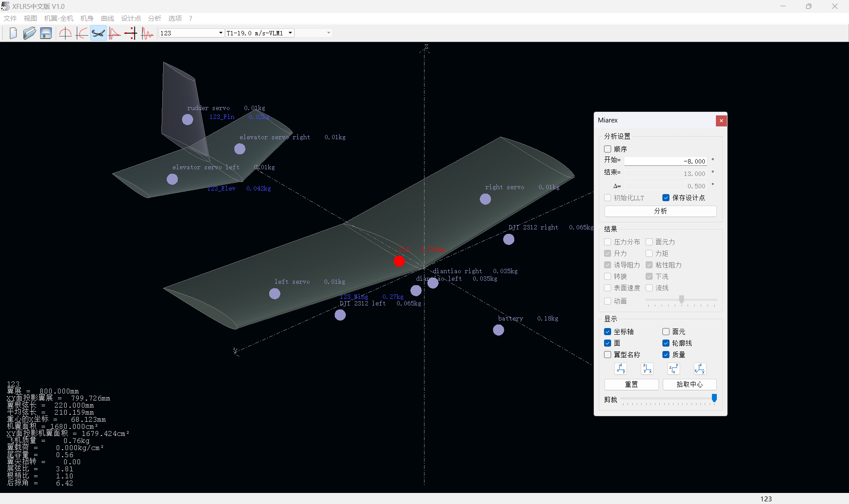Click the 开始 start angle input field
Screen dimensions: 849x504
point(665,161)
